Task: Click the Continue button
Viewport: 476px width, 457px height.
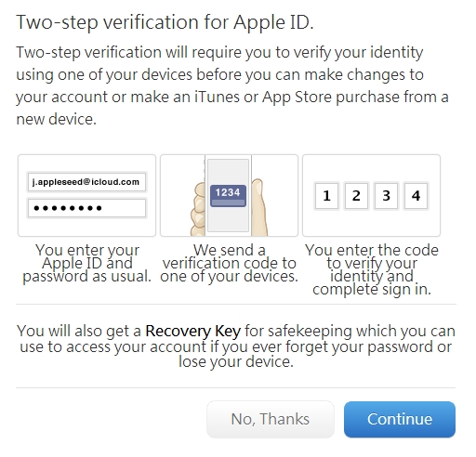Action: pyautogui.click(x=400, y=419)
